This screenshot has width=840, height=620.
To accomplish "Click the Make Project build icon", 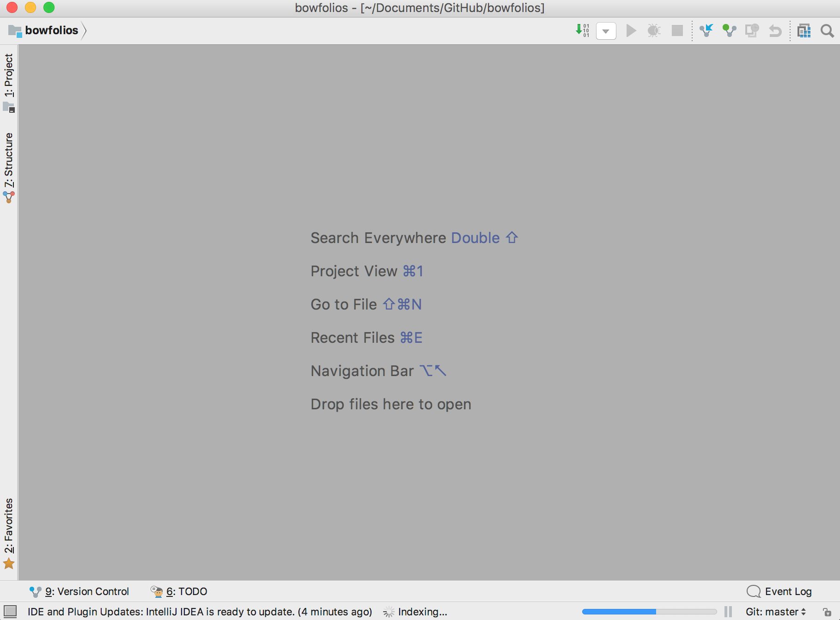I will [x=582, y=30].
